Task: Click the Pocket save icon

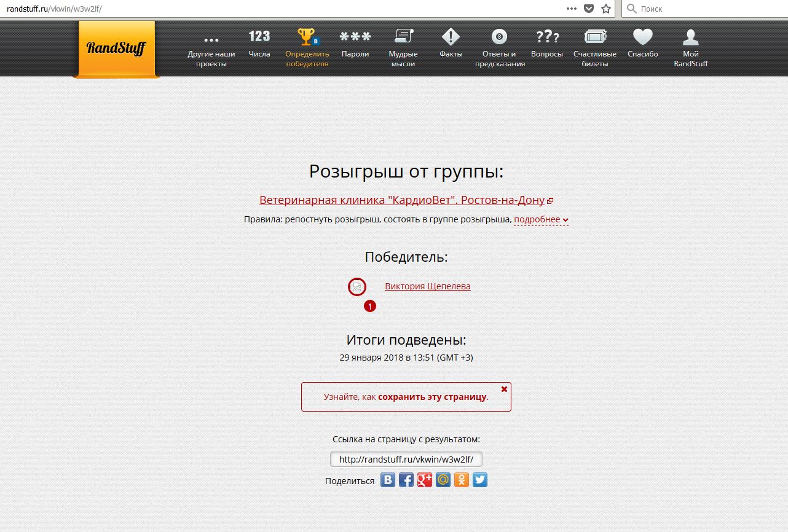Action: pyautogui.click(x=589, y=9)
